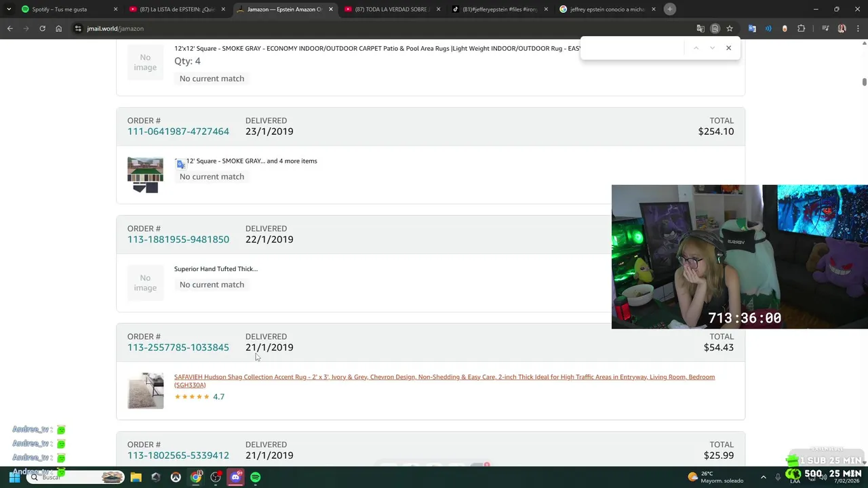868x488 pixels.
Task: Jump to previous find result
Action: pos(696,48)
